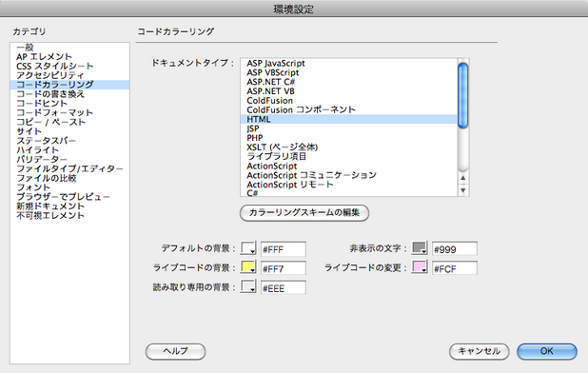588x373 pixels.
Task: Click カラーリングスキームの編集 button
Action: pos(304,213)
